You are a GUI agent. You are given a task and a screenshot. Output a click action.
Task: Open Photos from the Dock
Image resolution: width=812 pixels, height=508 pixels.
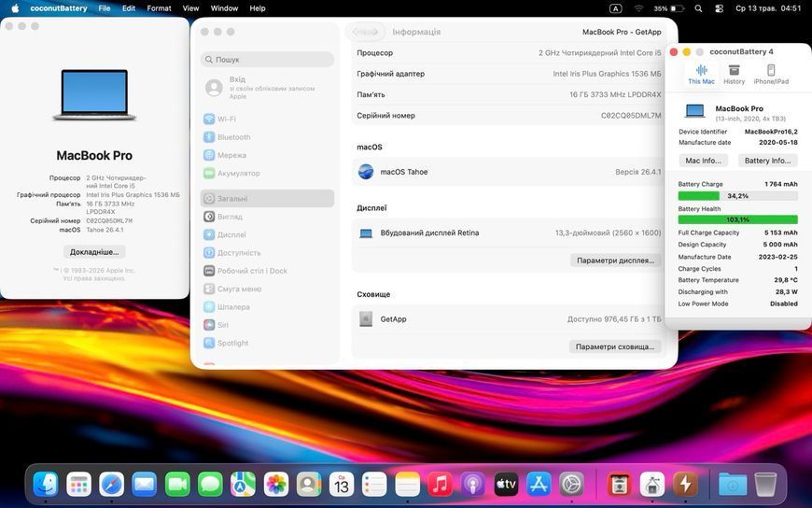pyautogui.click(x=276, y=485)
